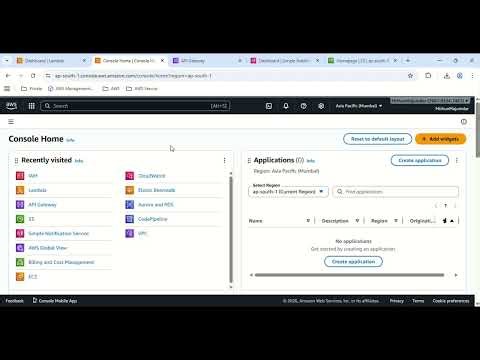Open the Recently visited widget options menu

225,161
